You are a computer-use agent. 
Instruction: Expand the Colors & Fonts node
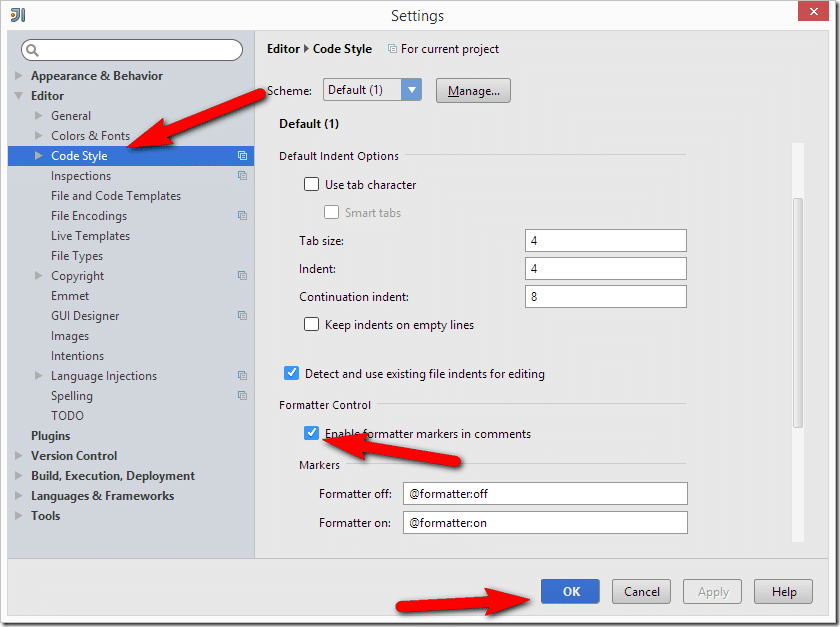click(39, 135)
